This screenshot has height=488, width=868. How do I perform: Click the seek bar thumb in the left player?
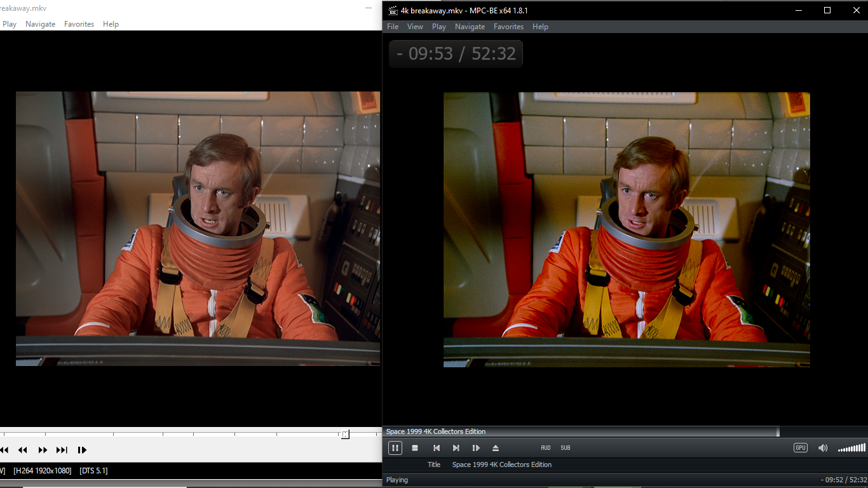tap(345, 435)
